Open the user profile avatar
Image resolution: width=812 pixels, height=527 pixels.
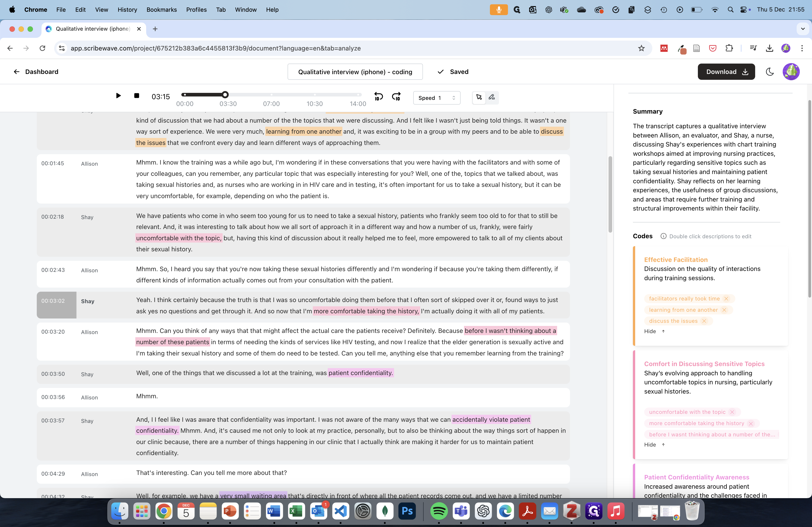(x=791, y=72)
